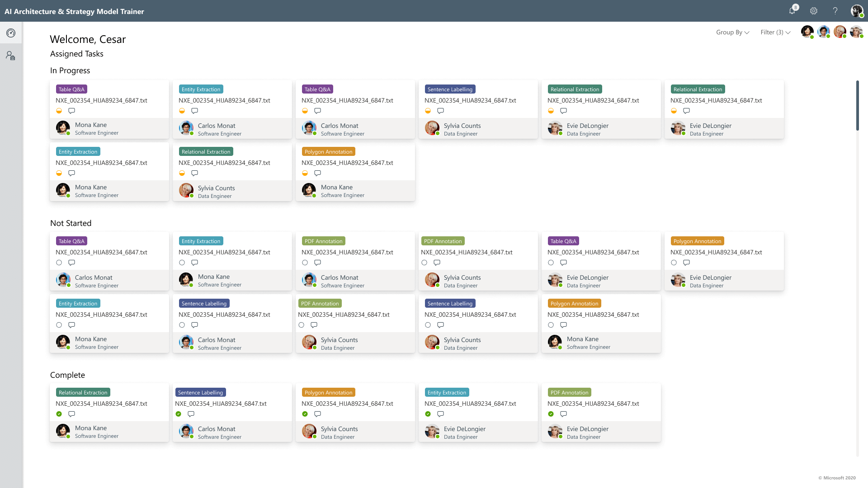Click Cesar's profile avatar in header
Viewport: 868px width, 488px height.
857,11
